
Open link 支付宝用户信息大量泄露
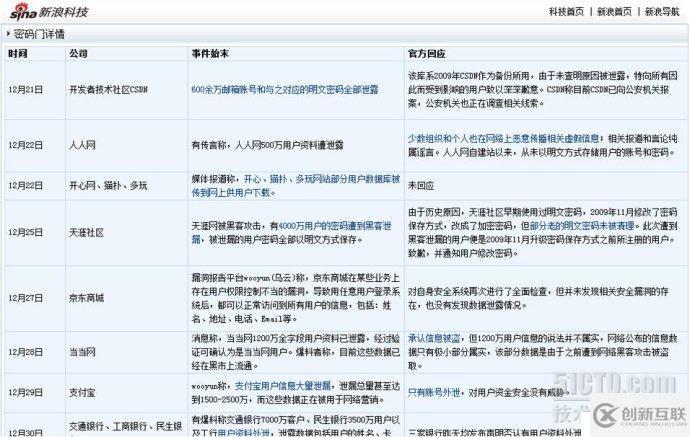point(283,386)
